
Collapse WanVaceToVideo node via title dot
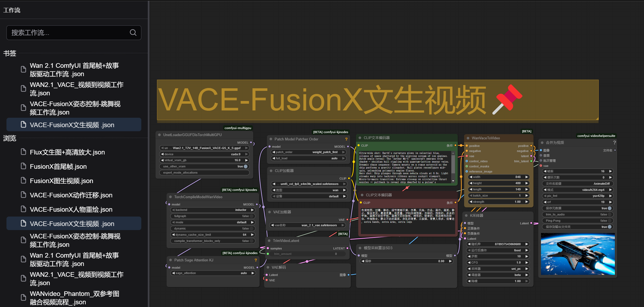[x=468, y=138]
